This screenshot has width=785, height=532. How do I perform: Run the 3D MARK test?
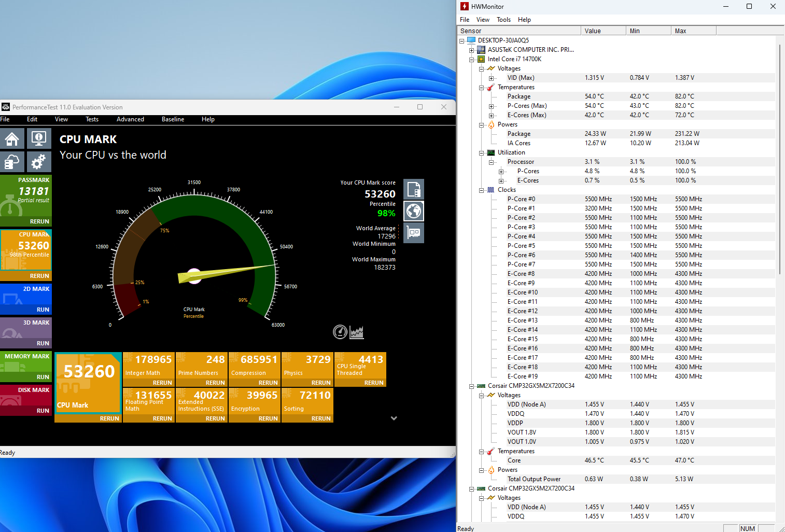click(43, 343)
